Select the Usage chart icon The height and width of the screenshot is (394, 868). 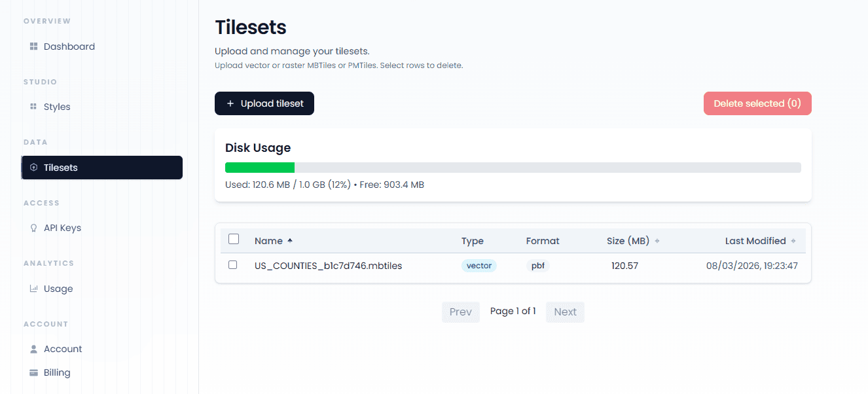point(33,288)
